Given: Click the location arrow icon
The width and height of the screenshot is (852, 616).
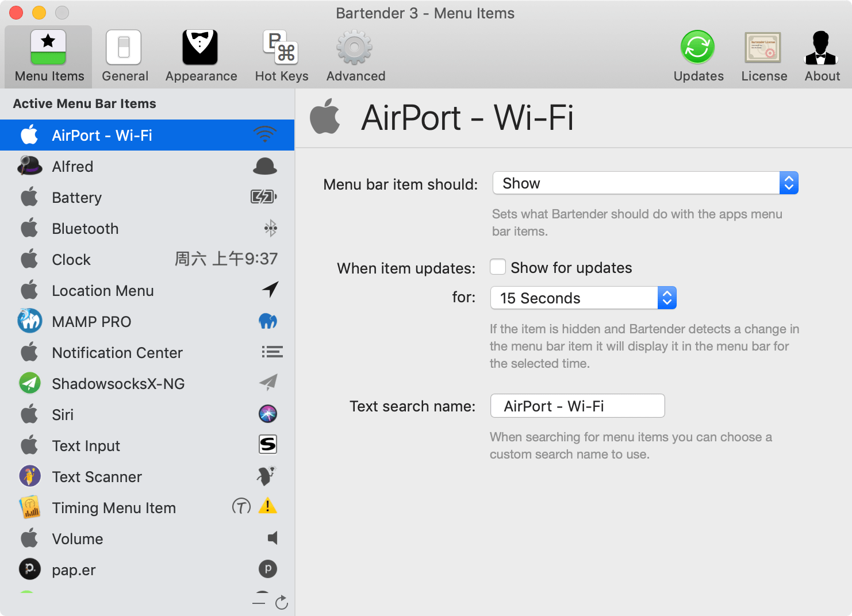Looking at the screenshot, I should click(x=270, y=289).
